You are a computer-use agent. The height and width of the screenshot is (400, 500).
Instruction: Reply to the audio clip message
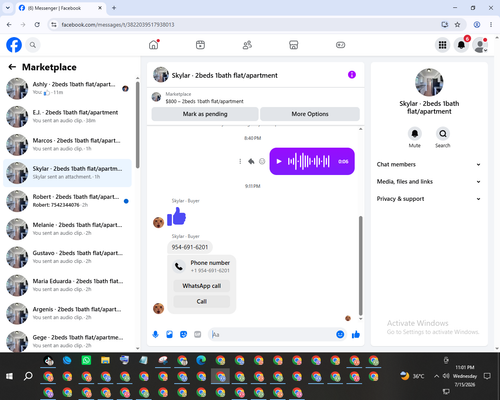click(251, 162)
